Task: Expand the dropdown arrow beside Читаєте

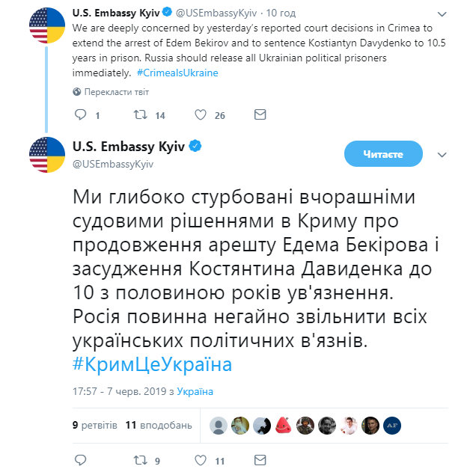Action: [441, 154]
